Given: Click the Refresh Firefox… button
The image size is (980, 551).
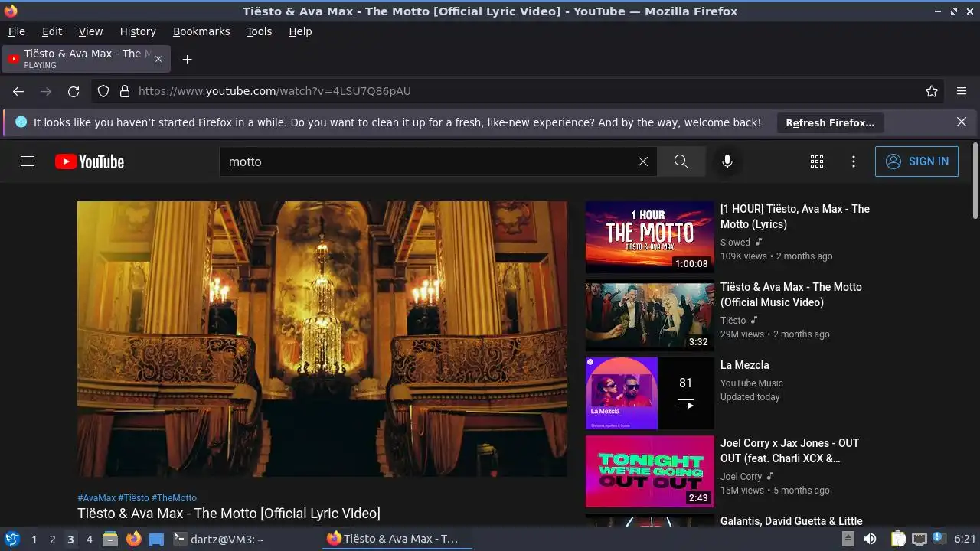Looking at the screenshot, I should click(830, 122).
